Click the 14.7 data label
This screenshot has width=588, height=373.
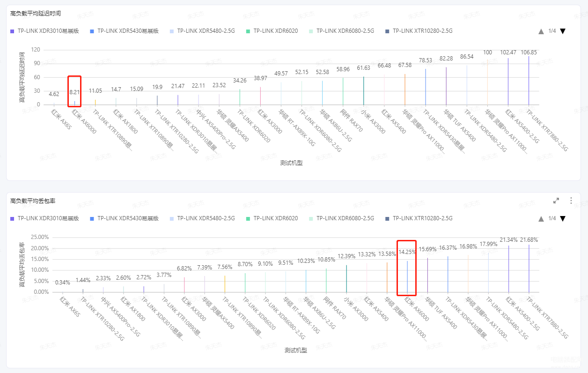[x=116, y=89]
